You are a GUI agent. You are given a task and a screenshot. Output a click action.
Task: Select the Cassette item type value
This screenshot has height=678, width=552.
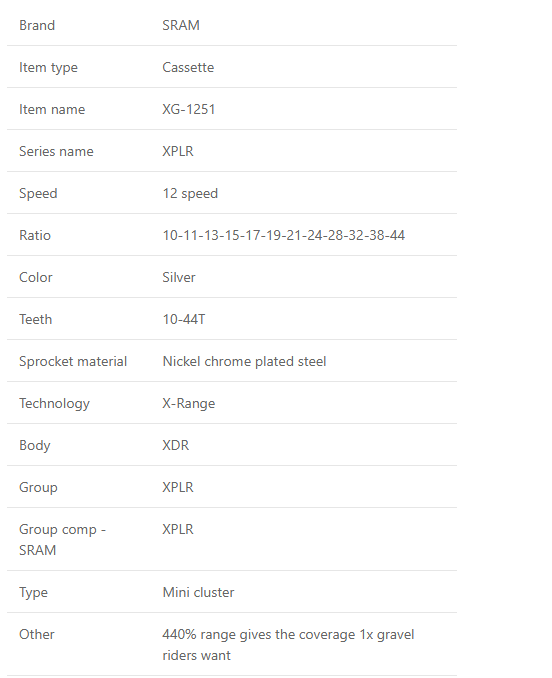point(188,67)
